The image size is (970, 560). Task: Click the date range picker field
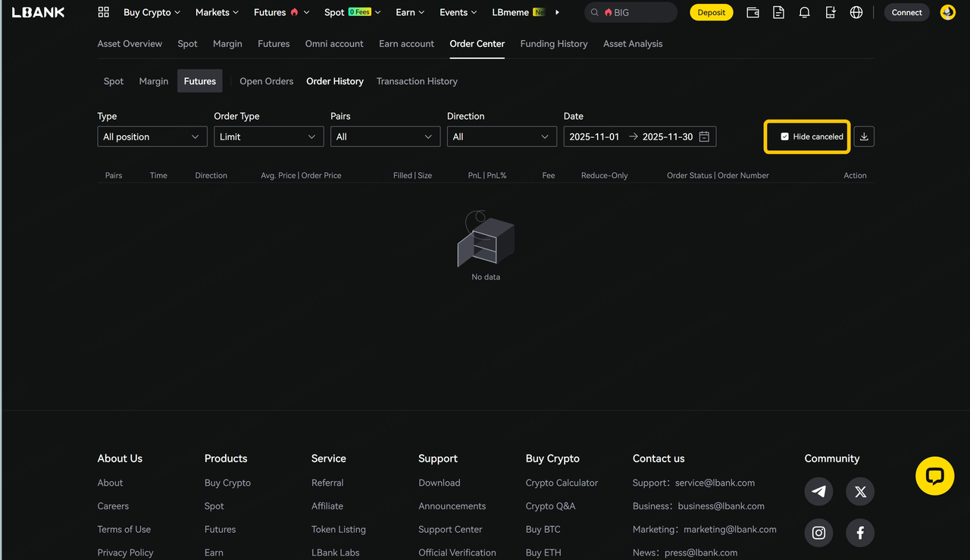(x=640, y=136)
